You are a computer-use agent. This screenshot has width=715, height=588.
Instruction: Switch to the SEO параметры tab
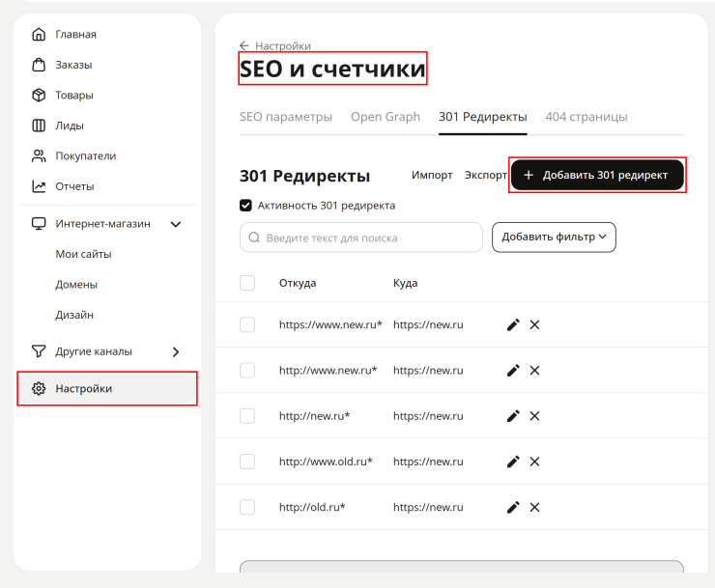(286, 117)
